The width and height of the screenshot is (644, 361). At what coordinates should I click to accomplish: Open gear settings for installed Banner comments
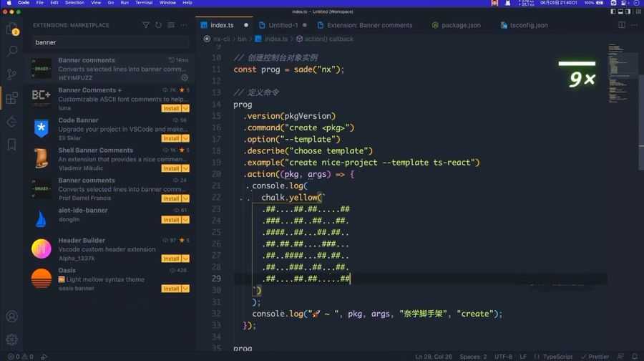pos(185,77)
